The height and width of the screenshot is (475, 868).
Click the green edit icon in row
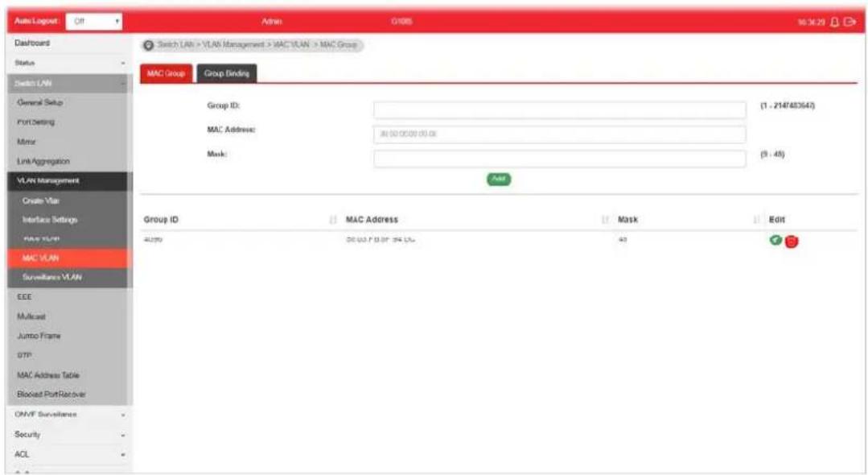775,240
